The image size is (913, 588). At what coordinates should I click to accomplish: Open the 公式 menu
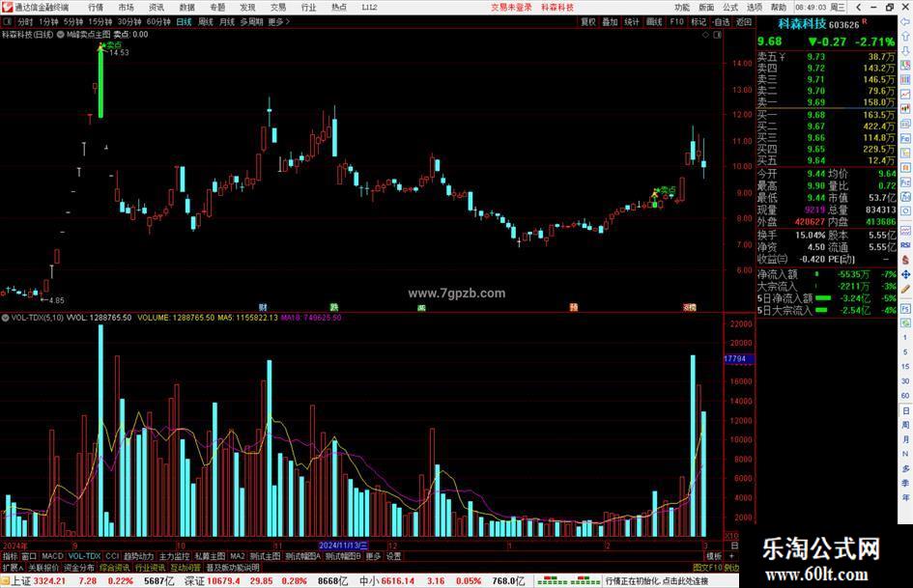pos(730,8)
